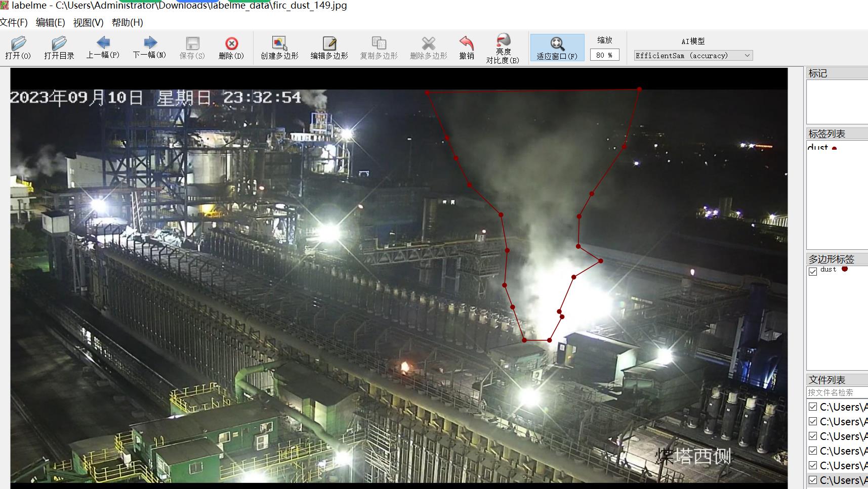The image size is (868, 489).
Task: Open the Help (帮助) menu
Action: tap(127, 23)
